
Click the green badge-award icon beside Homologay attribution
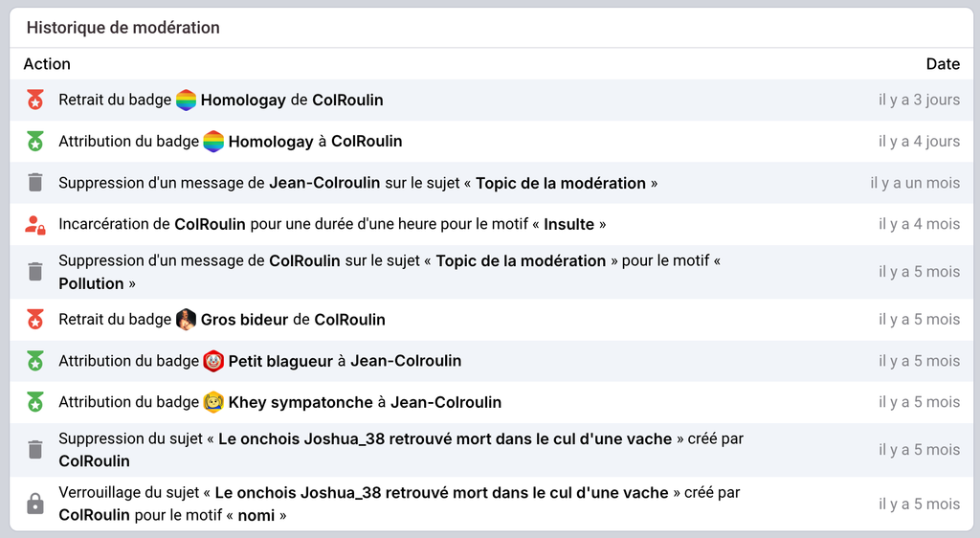(35, 142)
